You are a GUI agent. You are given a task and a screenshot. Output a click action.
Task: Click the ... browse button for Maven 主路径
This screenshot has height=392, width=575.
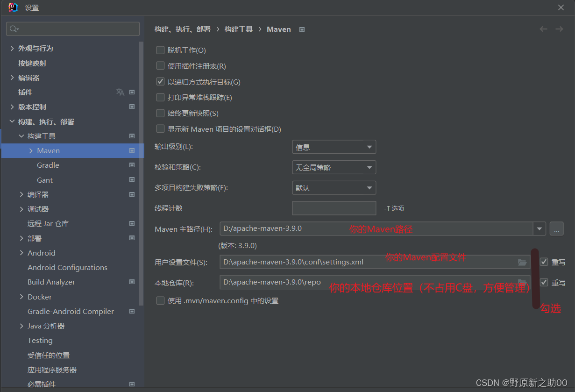[x=556, y=228]
